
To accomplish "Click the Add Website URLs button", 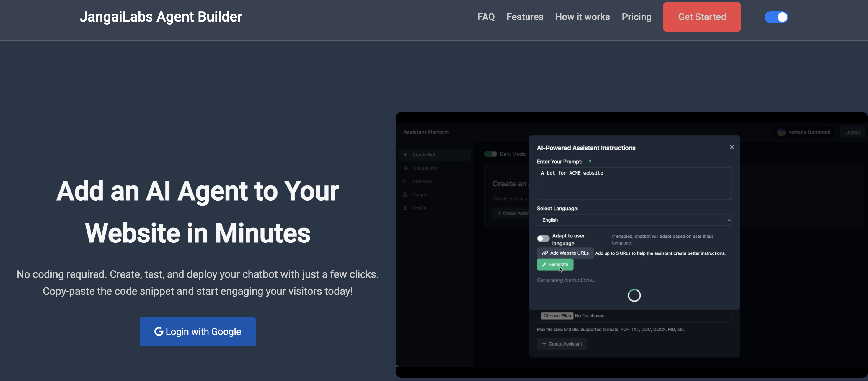I will click(565, 253).
